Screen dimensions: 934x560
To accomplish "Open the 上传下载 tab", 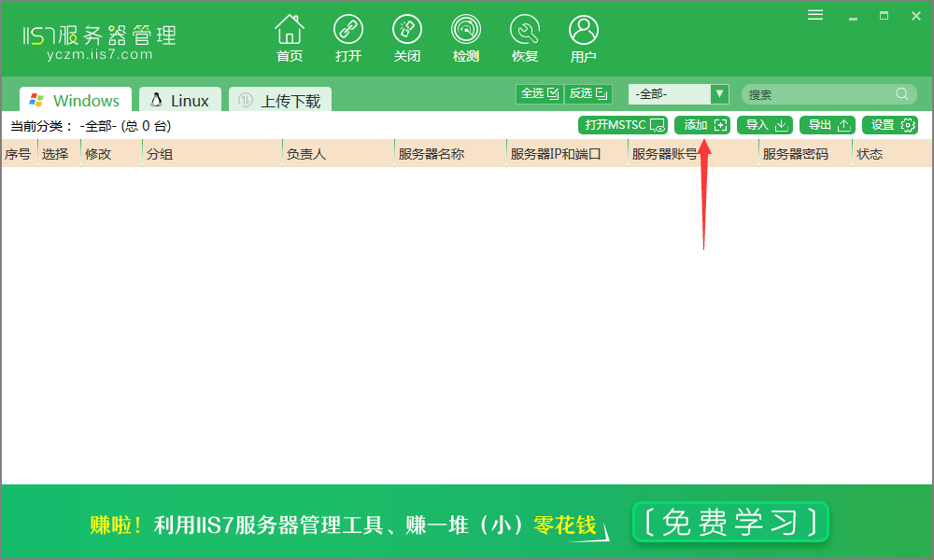I will tap(280, 100).
